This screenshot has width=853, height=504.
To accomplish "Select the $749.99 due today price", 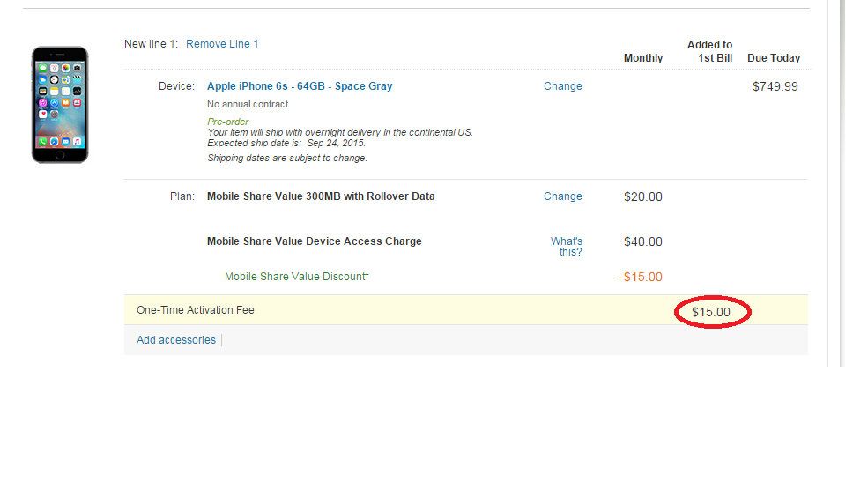I will pos(775,87).
